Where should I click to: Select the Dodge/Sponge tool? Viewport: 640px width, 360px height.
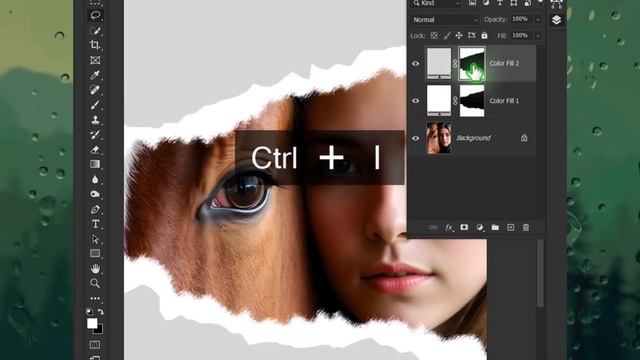(95, 194)
